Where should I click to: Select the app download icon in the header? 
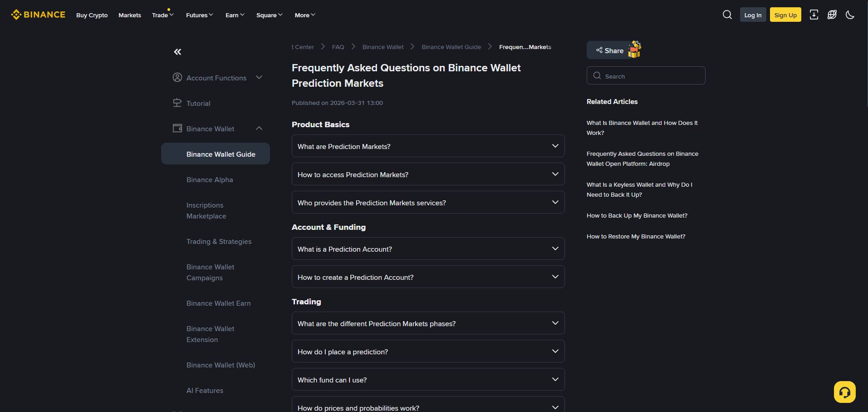coord(814,15)
